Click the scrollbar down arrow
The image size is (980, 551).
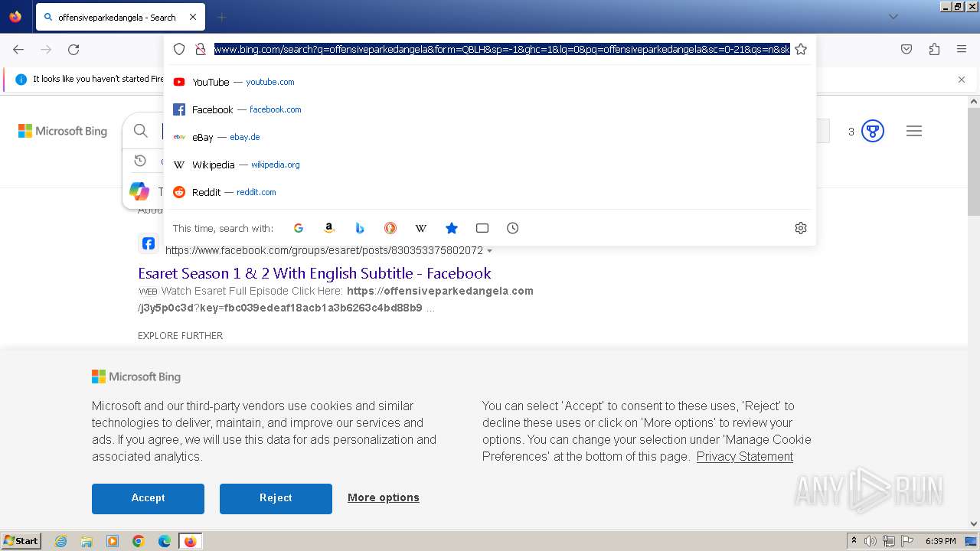pyautogui.click(x=974, y=523)
